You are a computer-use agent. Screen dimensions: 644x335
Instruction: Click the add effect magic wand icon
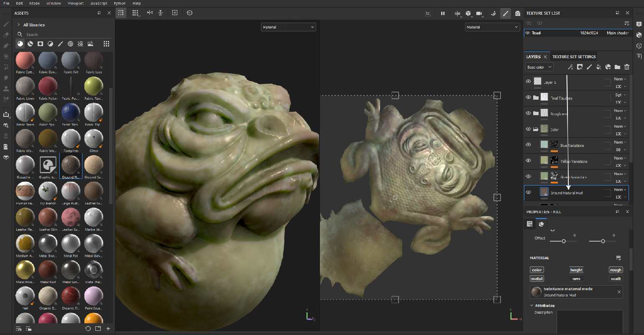point(570,67)
